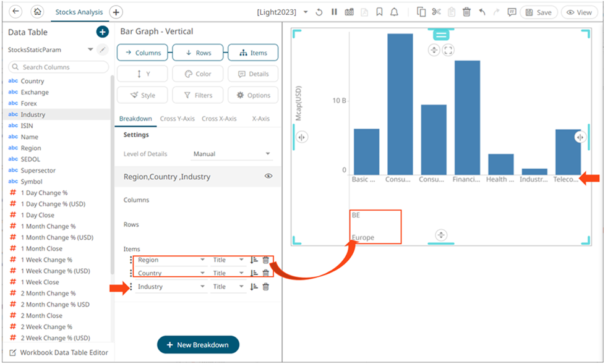Screen dimensions: 605x364
Task: Click the maximize visualization icon above chart
Action: coord(448,50)
